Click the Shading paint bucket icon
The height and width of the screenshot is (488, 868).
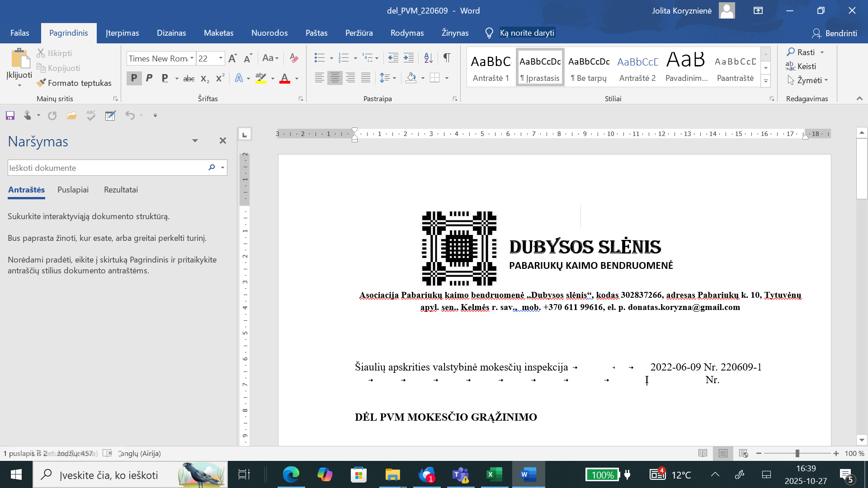411,78
